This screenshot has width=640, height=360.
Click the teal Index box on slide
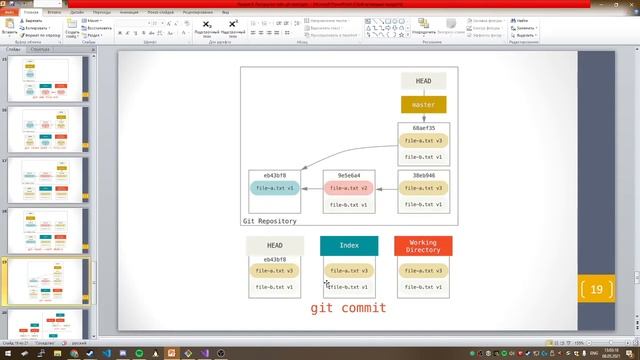point(349,246)
